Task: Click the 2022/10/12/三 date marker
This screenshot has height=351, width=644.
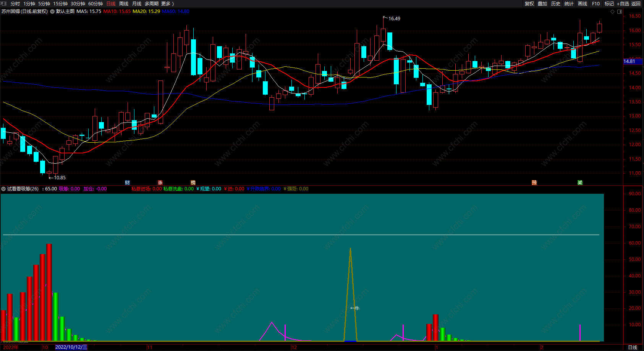Action: [71, 348]
